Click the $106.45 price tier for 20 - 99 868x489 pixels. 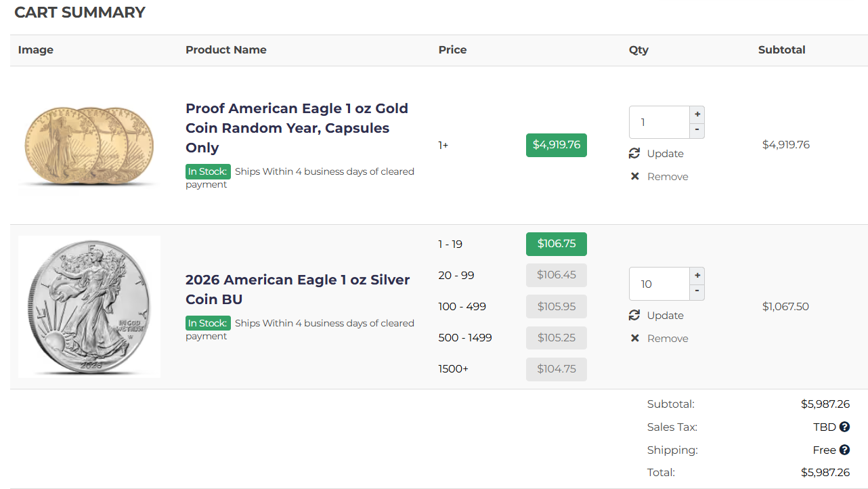tap(556, 275)
